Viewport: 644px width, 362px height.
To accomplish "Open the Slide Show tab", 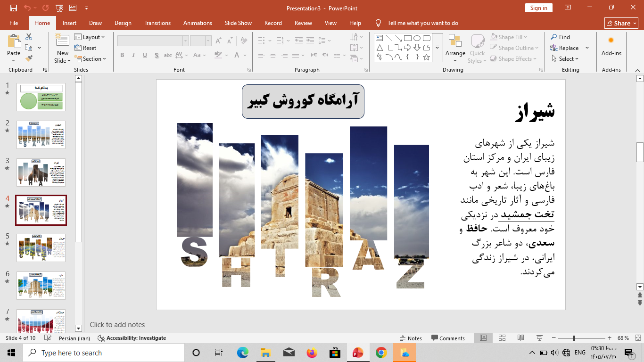I will [x=238, y=23].
